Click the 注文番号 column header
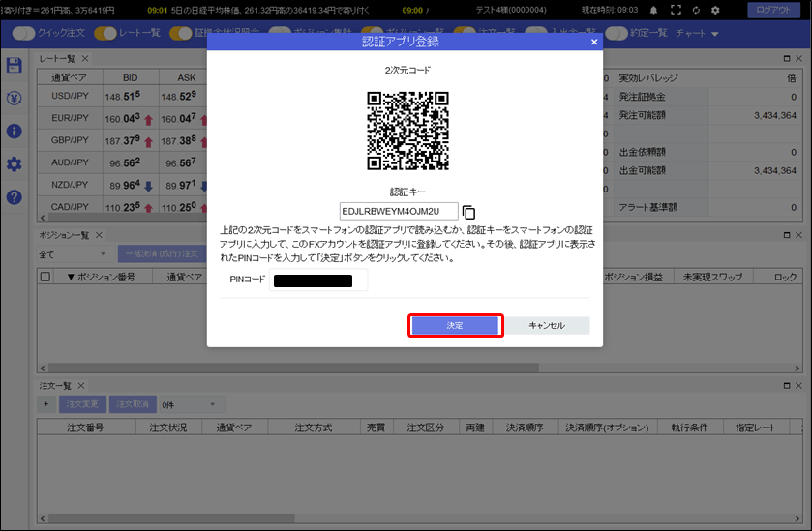 (x=85, y=428)
